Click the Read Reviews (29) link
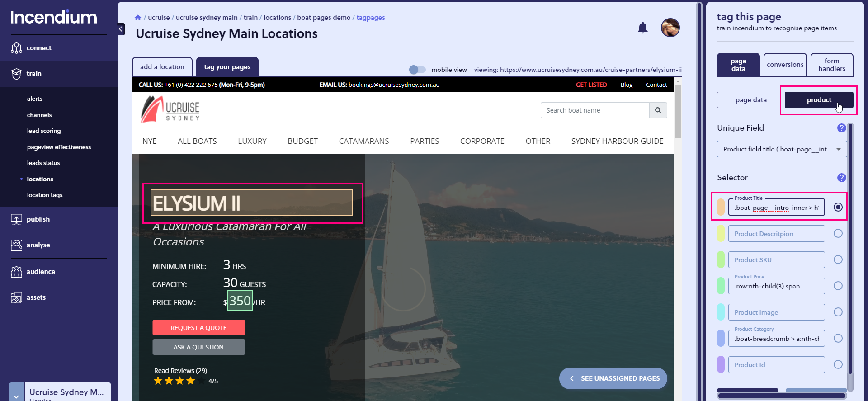The image size is (868, 401). click(x=181, y=371)
